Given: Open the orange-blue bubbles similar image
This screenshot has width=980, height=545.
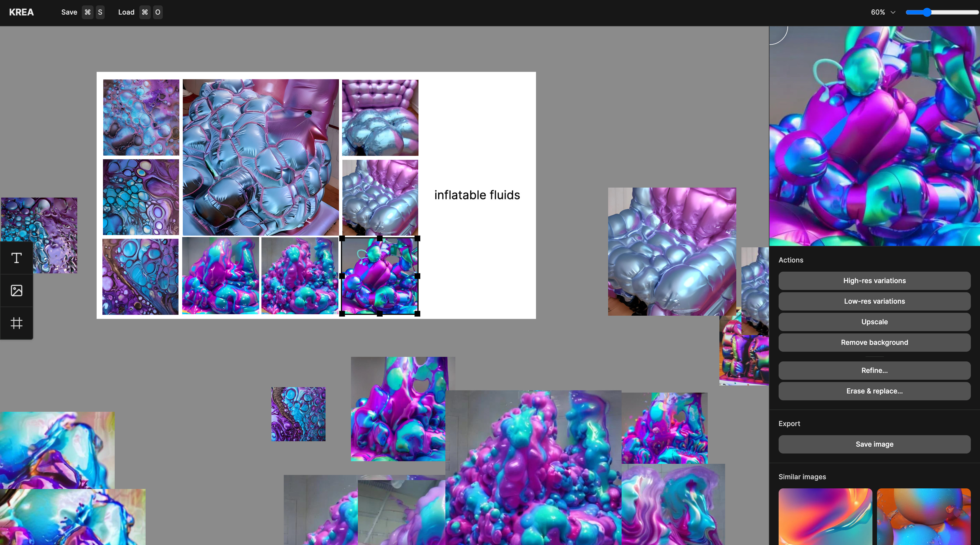Looking at the screenshot, I should 924,516.
